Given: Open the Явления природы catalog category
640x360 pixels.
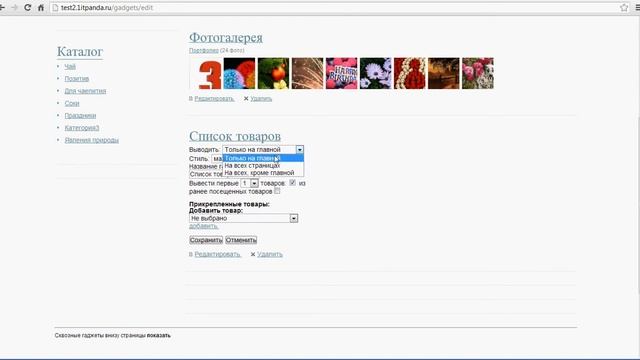Looking at the screenshot, I should point(91,140).
